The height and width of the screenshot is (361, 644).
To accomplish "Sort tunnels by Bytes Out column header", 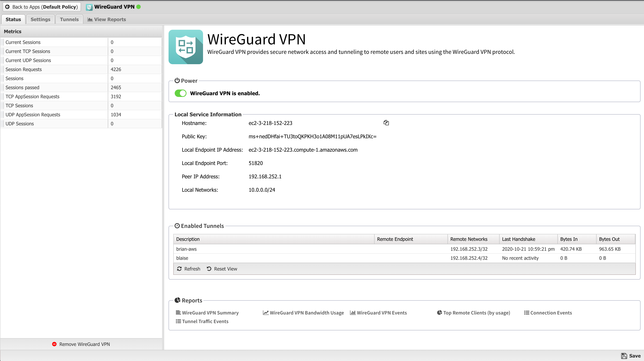I will [616, 239].
